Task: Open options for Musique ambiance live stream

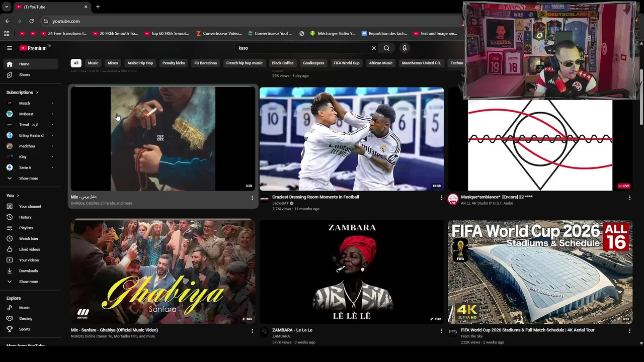Action: [629, 198]
